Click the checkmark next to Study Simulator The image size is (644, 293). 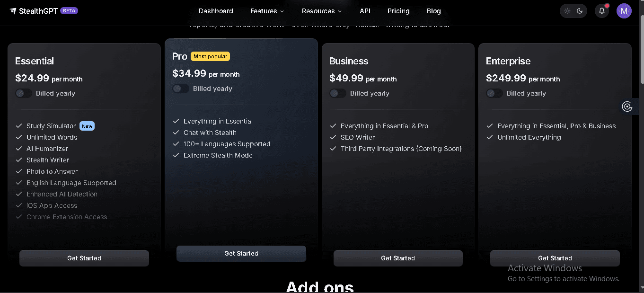[19, 125]
